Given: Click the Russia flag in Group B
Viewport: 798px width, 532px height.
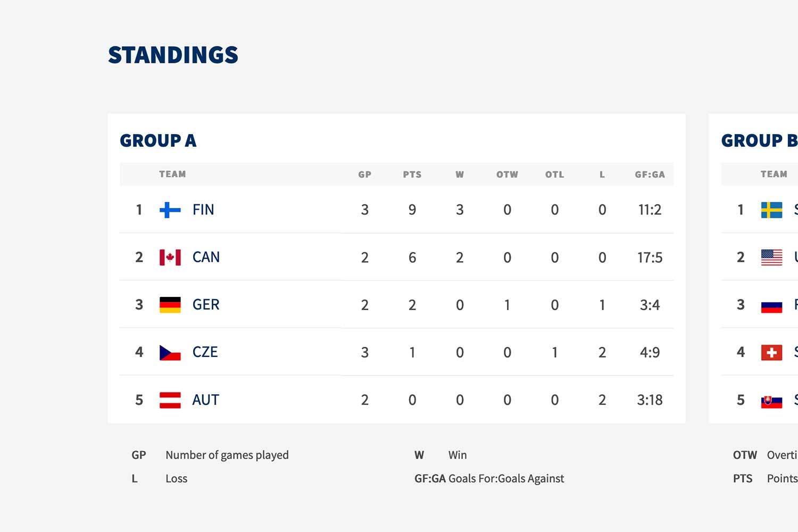Looking at the screenshot, I should coord(771,305).
